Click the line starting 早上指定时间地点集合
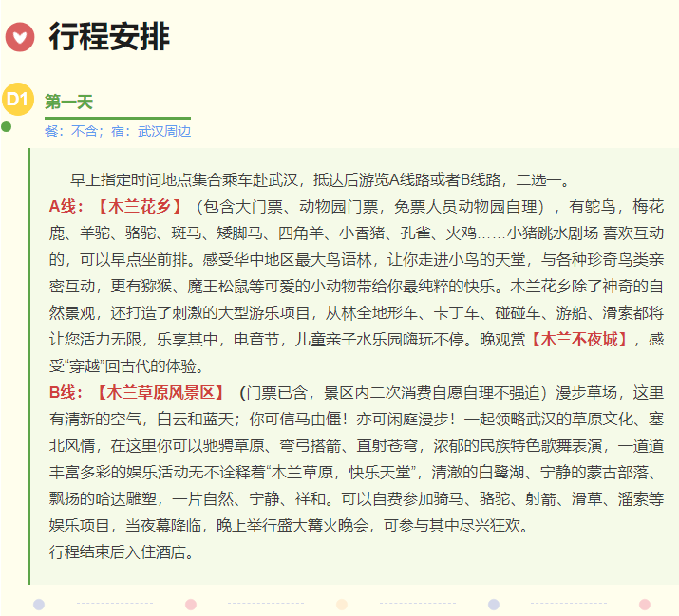Image resolution: width=679 pixels, height=616 pixels. [320, 180]
